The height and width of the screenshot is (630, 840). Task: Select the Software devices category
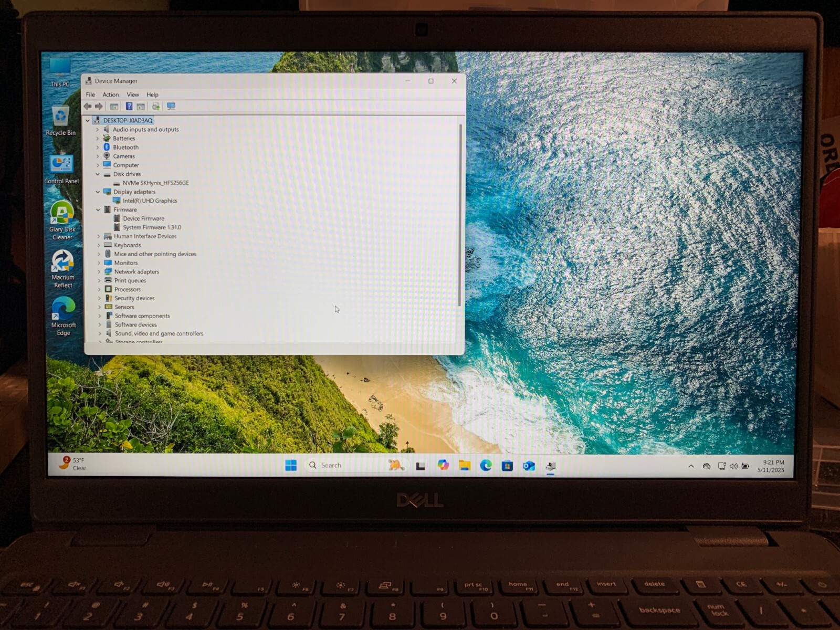point(131,325)
